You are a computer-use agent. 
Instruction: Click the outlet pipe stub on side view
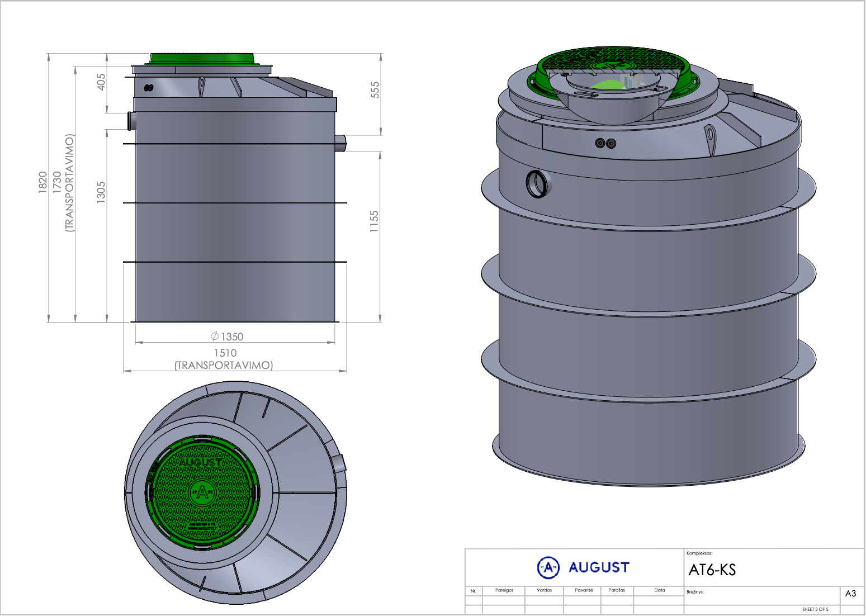click(x=340, y=143)
